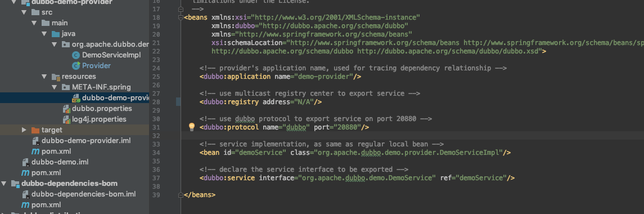Click the class value org.apache.dubbo.demo.provider.DemoServiceImpl
This screenshot has height=214, width=644.
pos(409,152)
